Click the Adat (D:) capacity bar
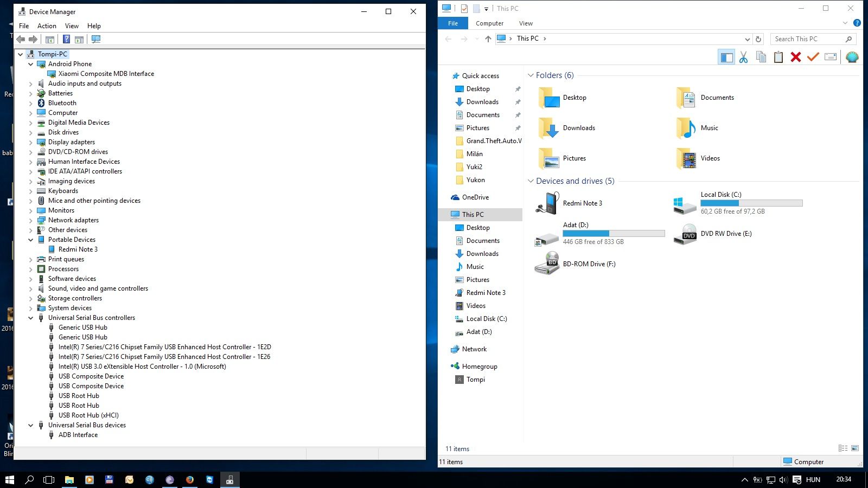 (x=614, y=234)
